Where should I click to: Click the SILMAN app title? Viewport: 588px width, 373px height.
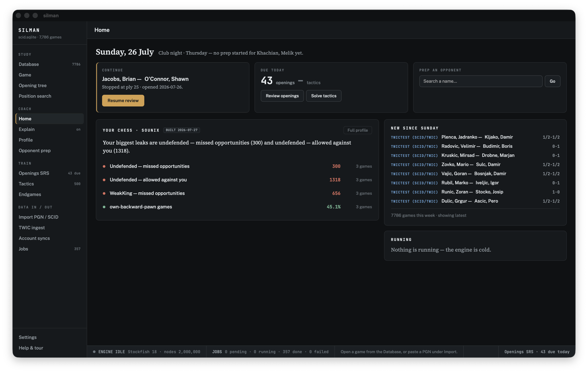(x=29, y=30)
